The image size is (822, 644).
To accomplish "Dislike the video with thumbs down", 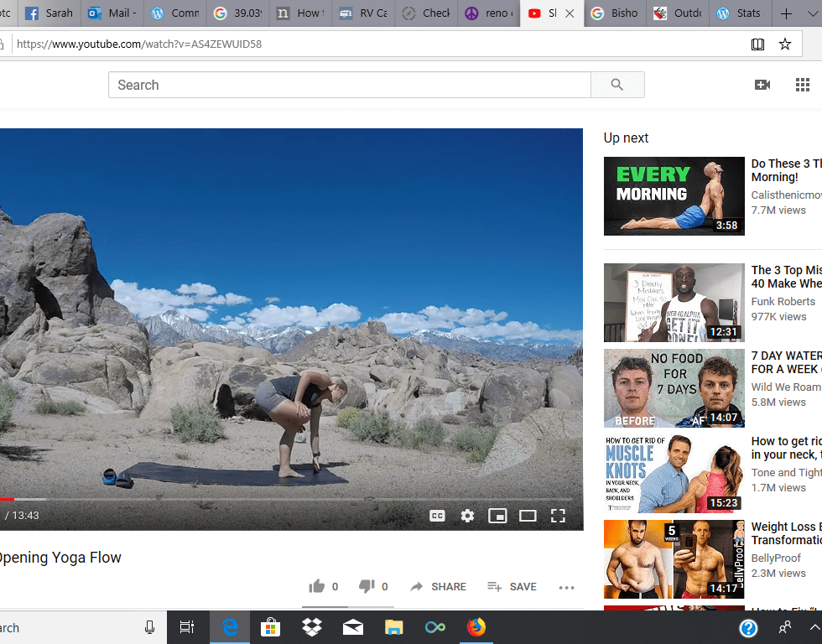I will click(x=367, y=587).
